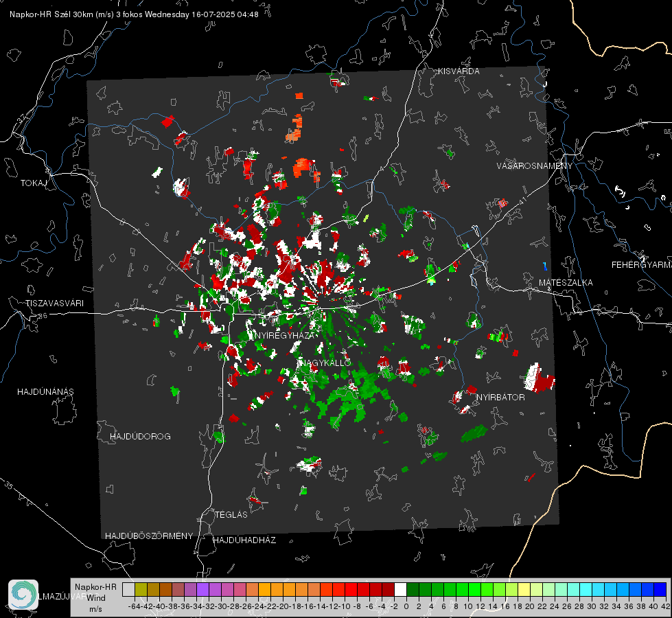Click the HAJDÚBÖSZÖRMÉNY town label
The image size is (672, 618).
click(x=149, y=536)
